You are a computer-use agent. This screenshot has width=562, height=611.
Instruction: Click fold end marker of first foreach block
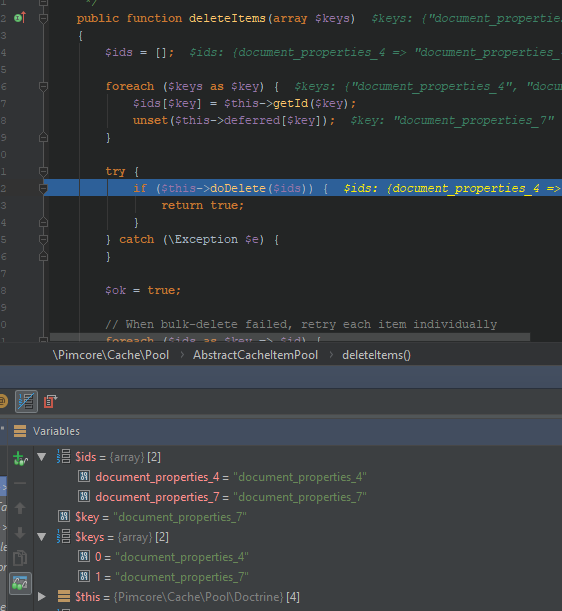point(43,137)
